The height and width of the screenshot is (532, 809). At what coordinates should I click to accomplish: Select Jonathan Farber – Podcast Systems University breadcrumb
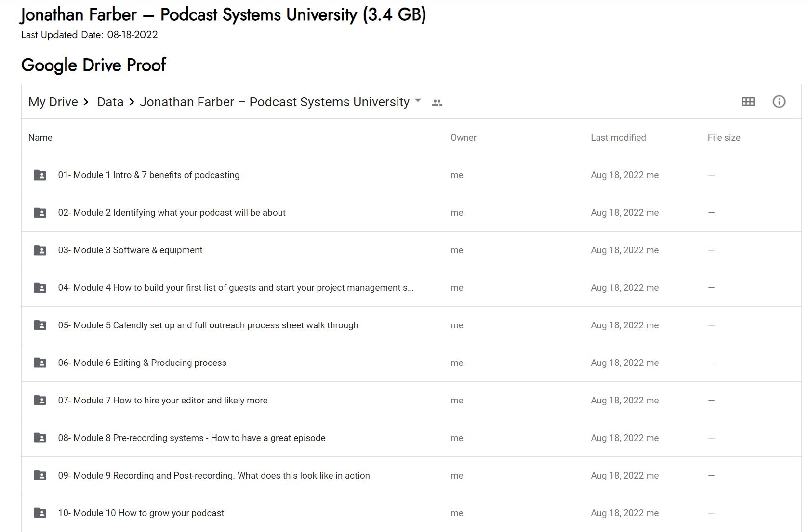[x=275, y=102]
